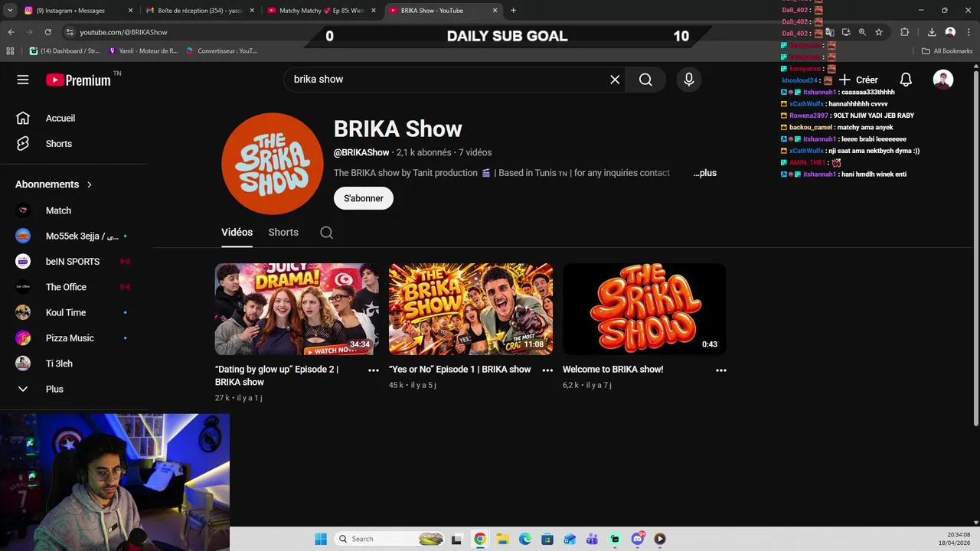This screenshot has height=551, width=980.
Task: Open YouTube notifications bell
Action: click(x=906, y=80)
